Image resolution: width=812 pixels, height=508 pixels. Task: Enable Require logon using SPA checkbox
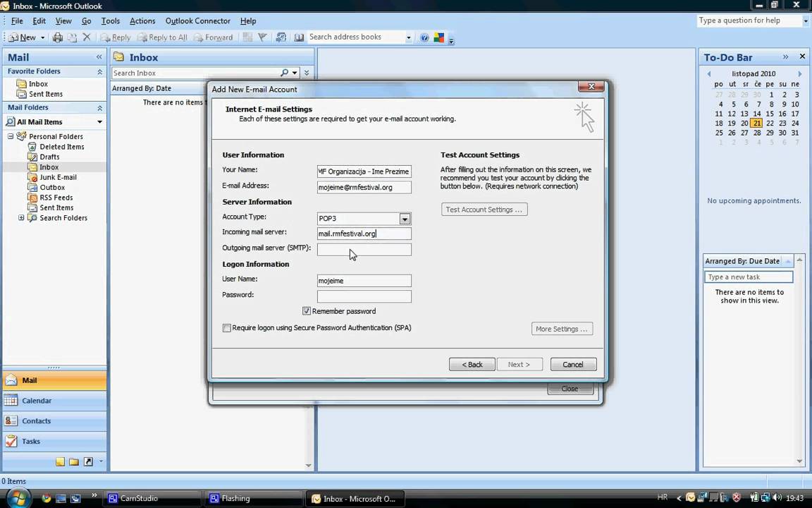227,327
